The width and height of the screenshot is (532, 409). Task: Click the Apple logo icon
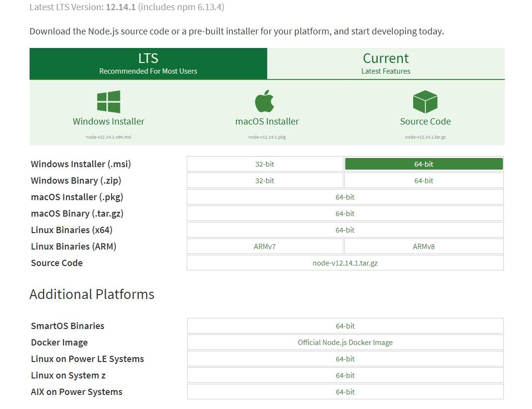[265, 101]
